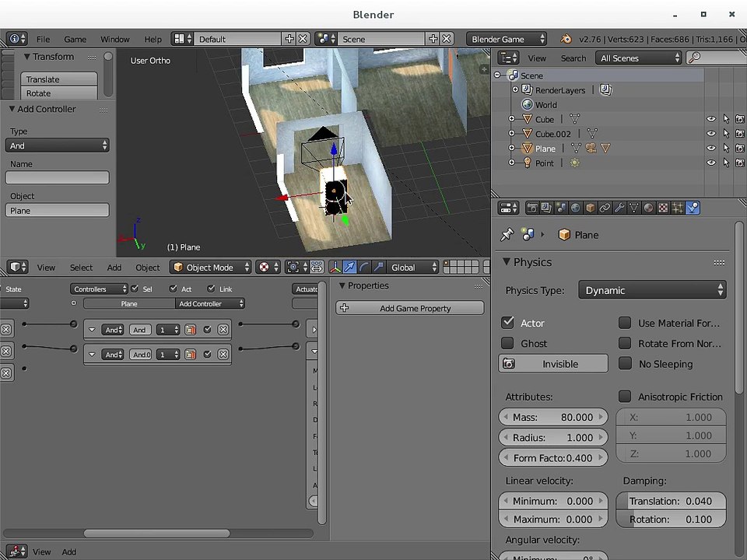Image resolution: width=747 pixels, height=560 pixels.
Task: Enable the Ghost checkbox
Action: click(507, 343)
